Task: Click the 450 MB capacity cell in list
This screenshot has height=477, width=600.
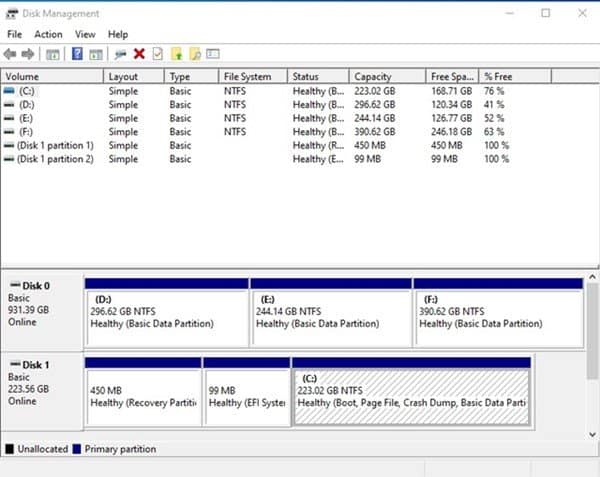Action: 370,145
